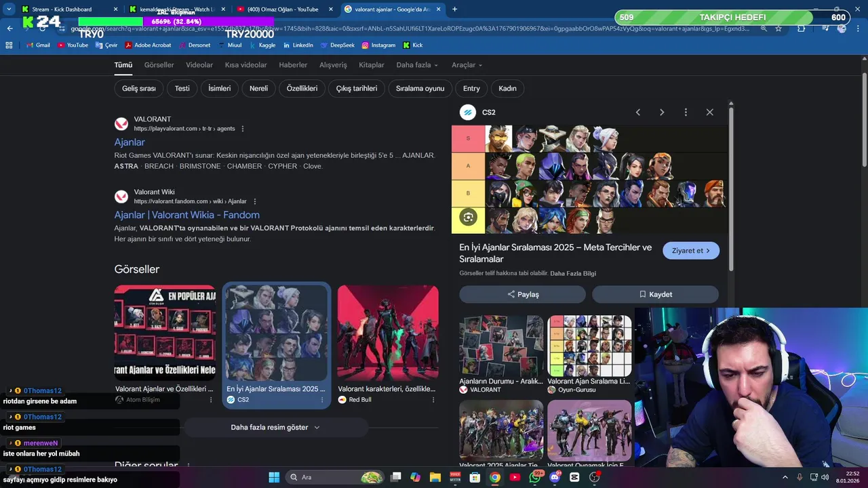Open WhatsApp from the taskbar
Image resolution: width=868 pixels, height=488 pixels.
point(535,477)
